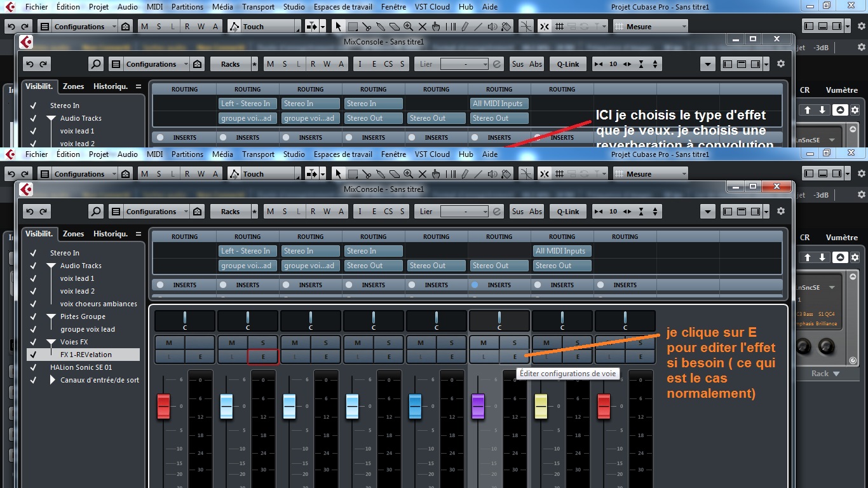Click the blue-lit INSERTS indicator dot
The width and height of the screenshot is (868, 488).
pyautogui.click(x=475, y=285)
